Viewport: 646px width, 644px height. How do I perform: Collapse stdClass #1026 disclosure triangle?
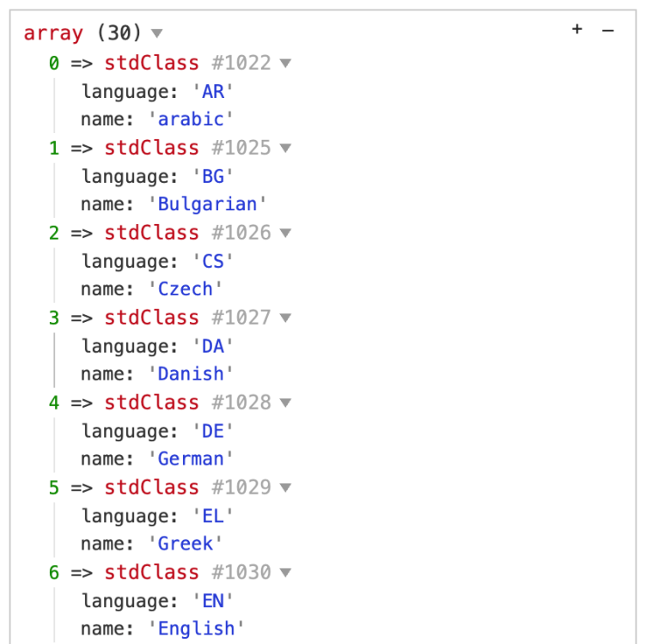point(285,233)
